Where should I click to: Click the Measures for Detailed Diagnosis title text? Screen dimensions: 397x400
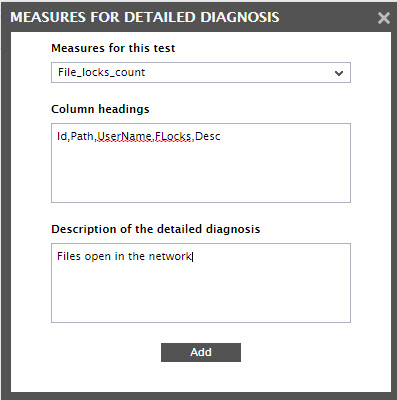145,17
